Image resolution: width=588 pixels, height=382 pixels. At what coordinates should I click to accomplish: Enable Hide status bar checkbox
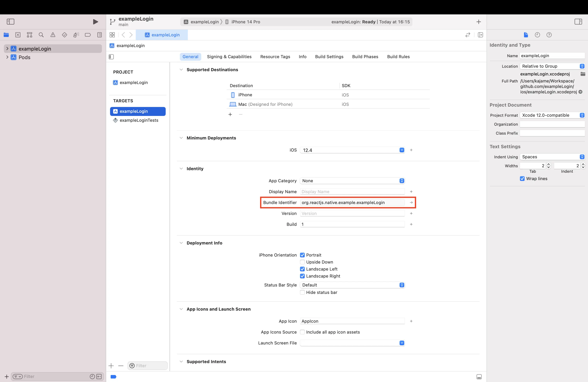302,292
